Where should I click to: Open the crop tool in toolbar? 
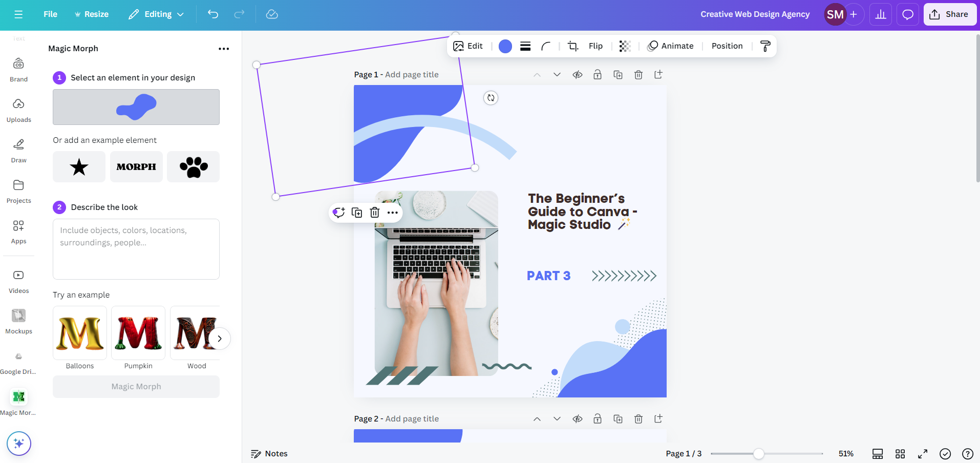tap(573, 46)
